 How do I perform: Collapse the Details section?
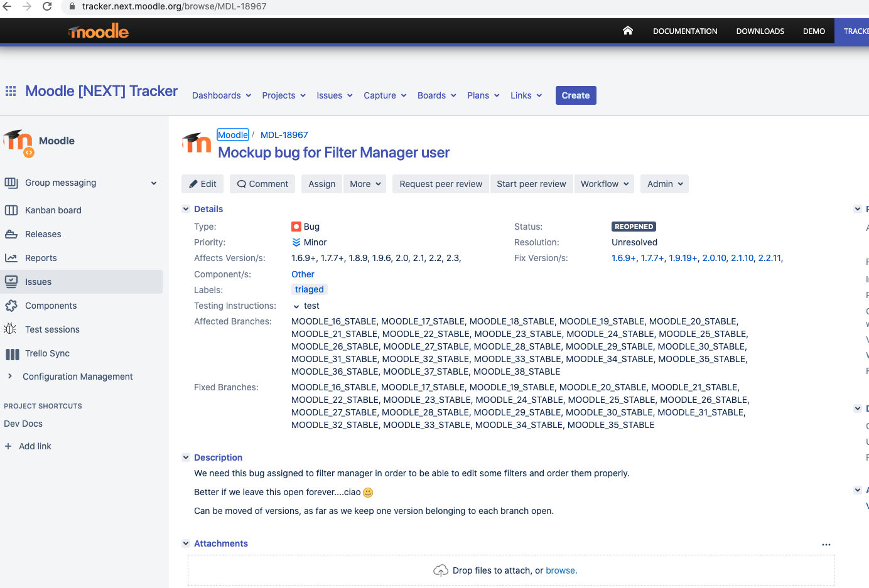pos(186,209)
